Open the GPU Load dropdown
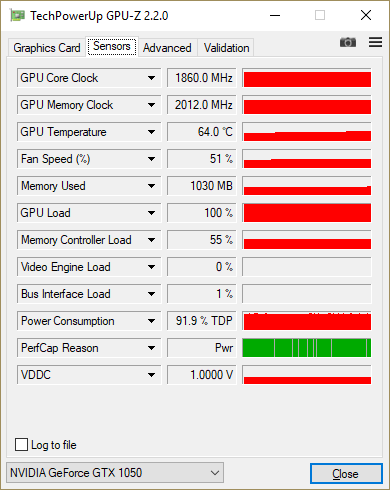The height and width of the screenshot is (490, 390). point(89,213)
